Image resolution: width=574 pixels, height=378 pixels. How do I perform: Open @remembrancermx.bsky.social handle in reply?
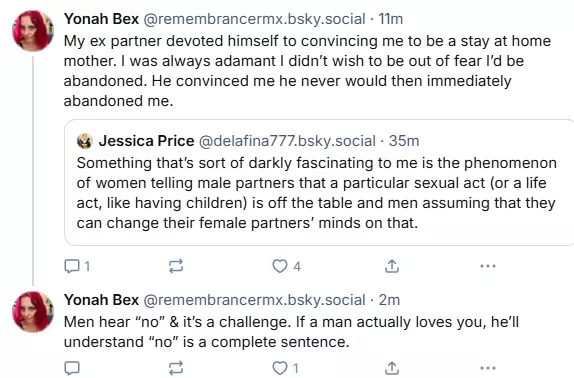[x=254, y=300]
